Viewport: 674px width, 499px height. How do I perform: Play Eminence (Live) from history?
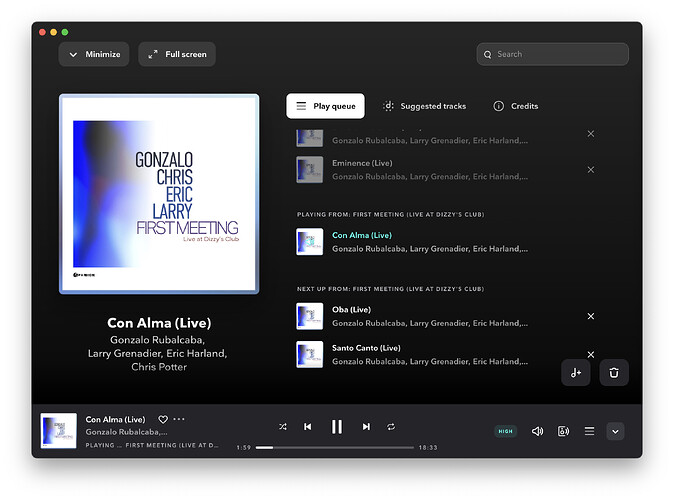point(362,163)
